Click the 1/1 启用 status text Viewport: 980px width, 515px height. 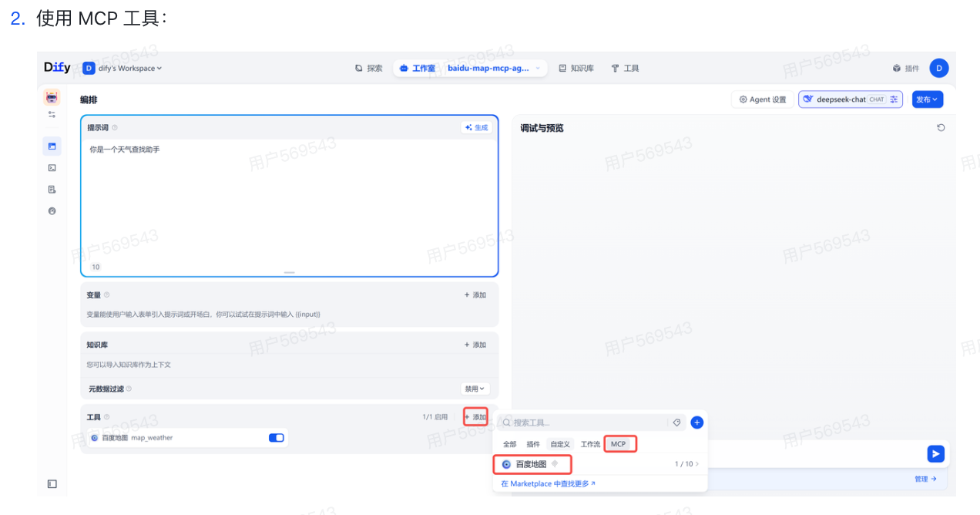click(435, 416)
